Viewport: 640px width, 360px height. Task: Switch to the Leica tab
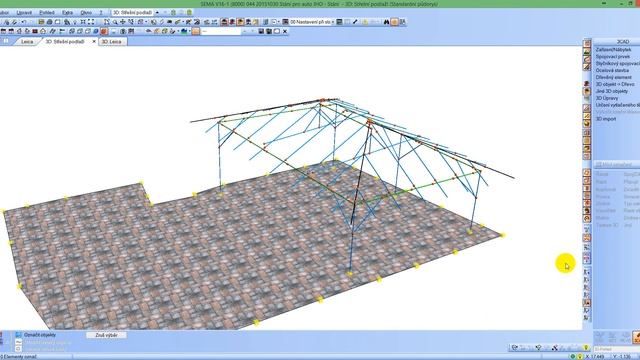(x=27, y=42)
